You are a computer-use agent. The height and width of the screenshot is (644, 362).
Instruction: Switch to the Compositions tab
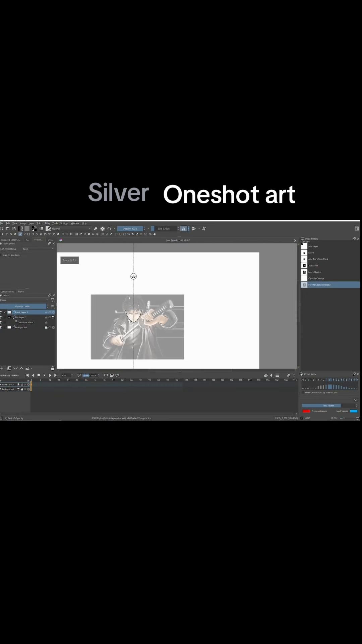pos(7,291)
